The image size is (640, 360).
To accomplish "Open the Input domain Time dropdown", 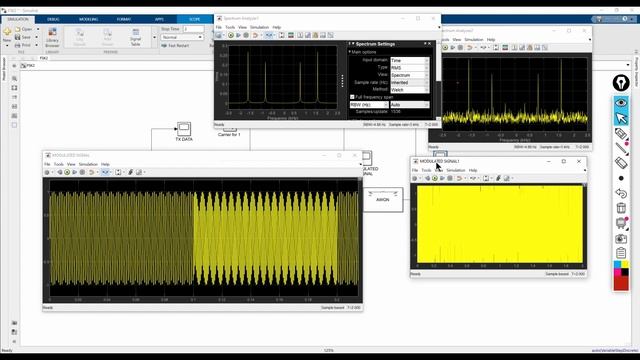I will (x=410, y=60).
